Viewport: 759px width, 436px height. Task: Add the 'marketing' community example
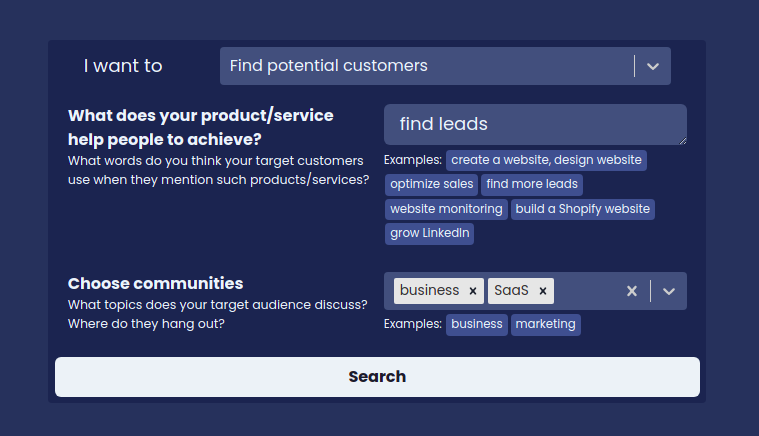click(545, 324)
